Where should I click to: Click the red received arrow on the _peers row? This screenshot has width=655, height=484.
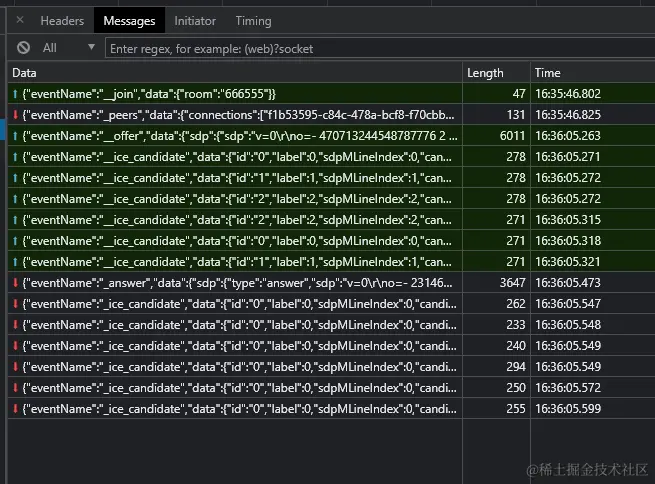(x=15, y=114)
